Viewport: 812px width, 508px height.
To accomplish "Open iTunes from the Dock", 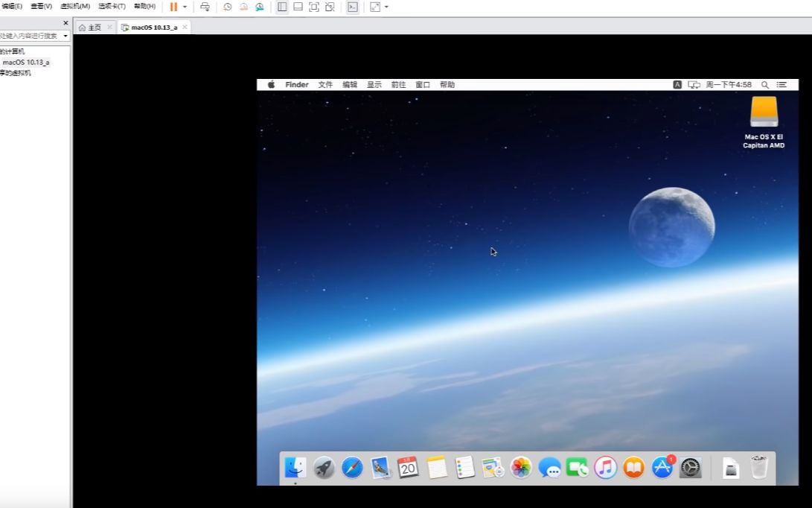I will pos(605,468).
